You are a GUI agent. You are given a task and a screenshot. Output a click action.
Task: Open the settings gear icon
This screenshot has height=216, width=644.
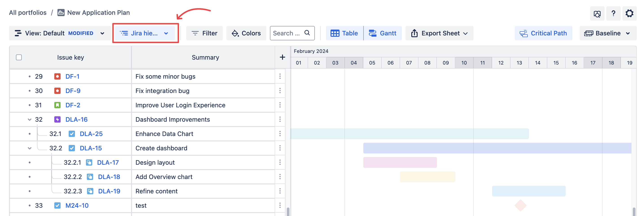click(629, 13)
